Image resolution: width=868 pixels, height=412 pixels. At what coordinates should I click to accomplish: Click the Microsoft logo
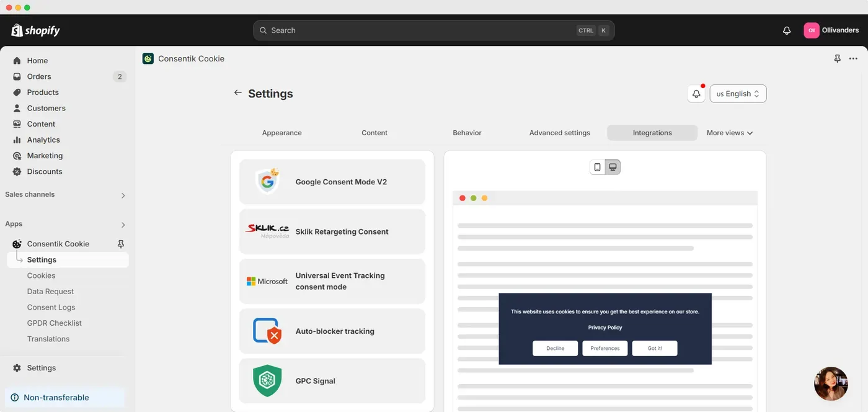(267, 281)
